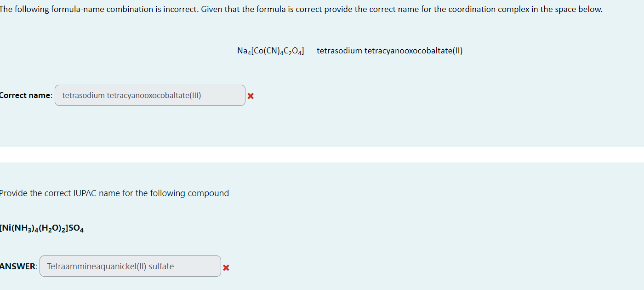The image size is (644, 290).
Task: Click the formula Na4[Co(CN)4C2O4]
Action: pyautogui.click(x=270, y=50)
